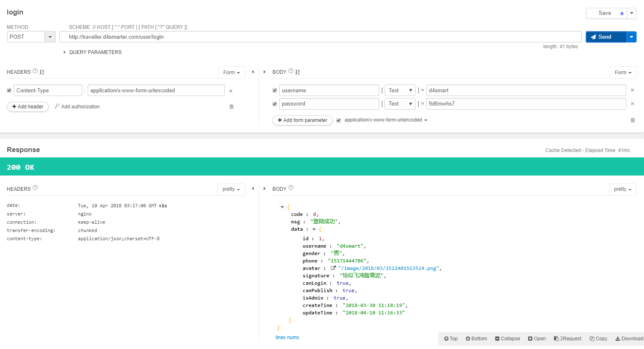Click the Add authorization link
Screen dimensions: 644x349
point(77,107)
